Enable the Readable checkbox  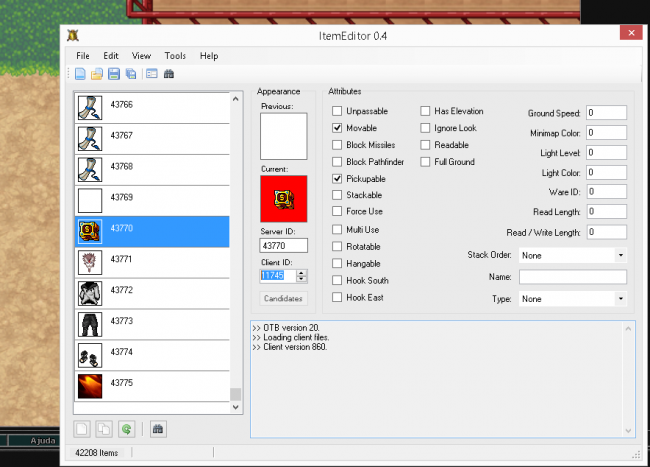[425, 145]
